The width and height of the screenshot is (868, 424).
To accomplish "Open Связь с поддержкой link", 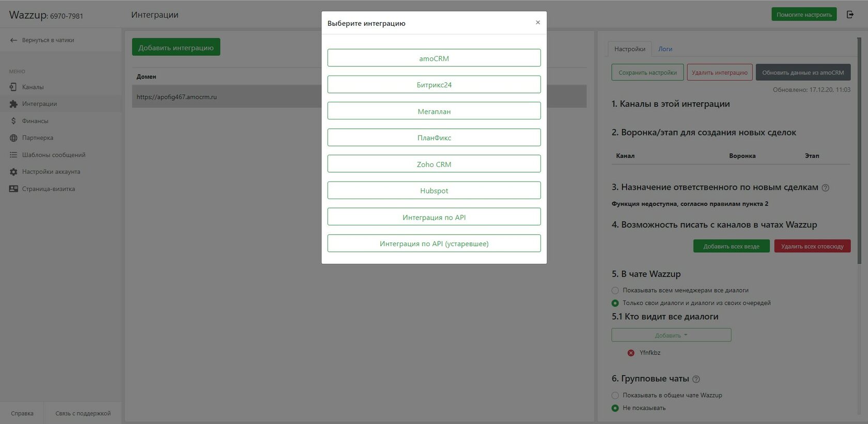I will point(83,413).
